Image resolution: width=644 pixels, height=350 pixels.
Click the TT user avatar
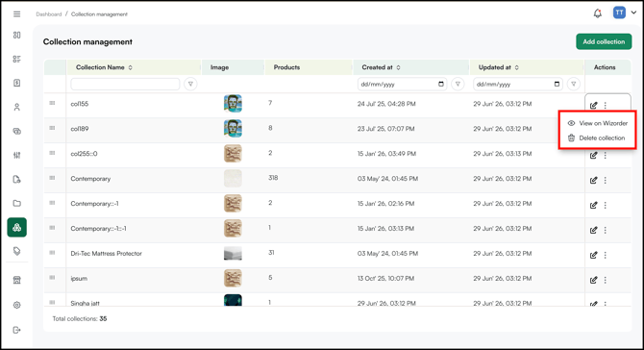coord(619,12)
